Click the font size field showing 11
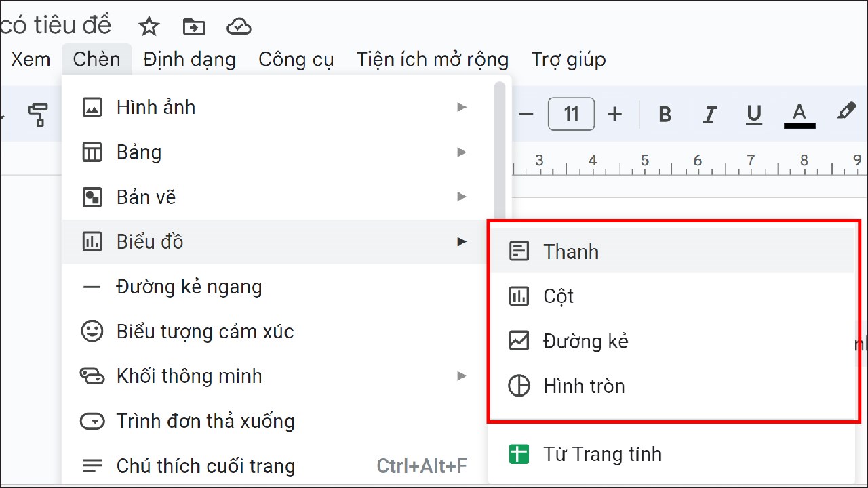 (x=571, y=114)
